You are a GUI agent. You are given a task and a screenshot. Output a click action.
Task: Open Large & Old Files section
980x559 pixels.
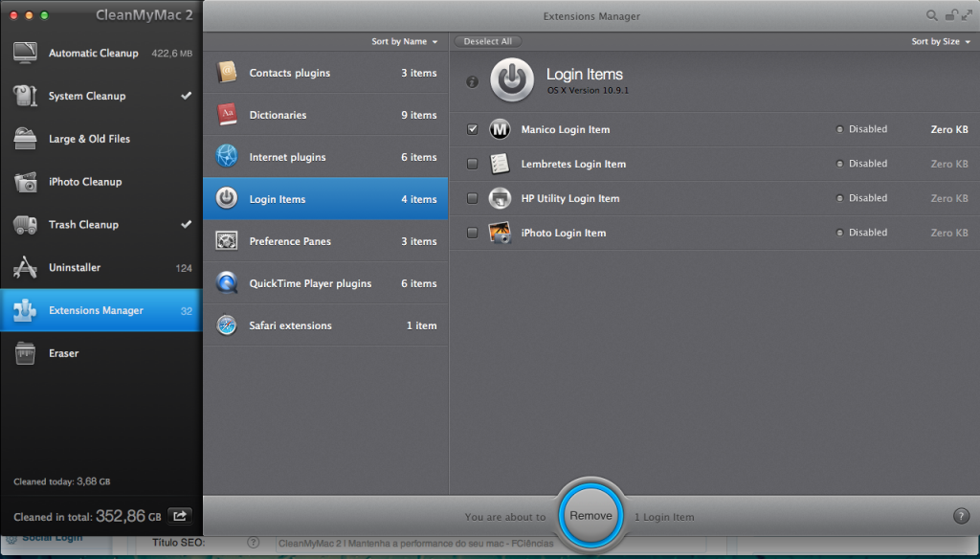point(101,139)
